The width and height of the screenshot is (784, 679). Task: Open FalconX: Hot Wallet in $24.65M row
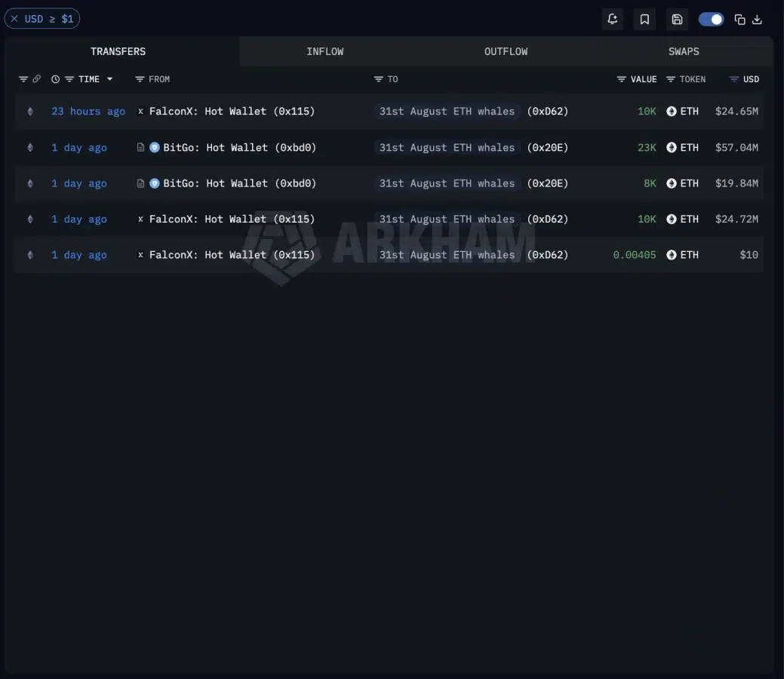tap(232, 112)
